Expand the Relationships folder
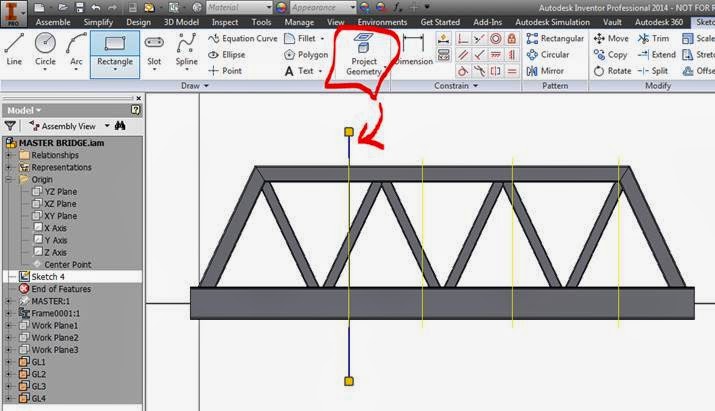This screenshot has width=715, height=411. 8,155
